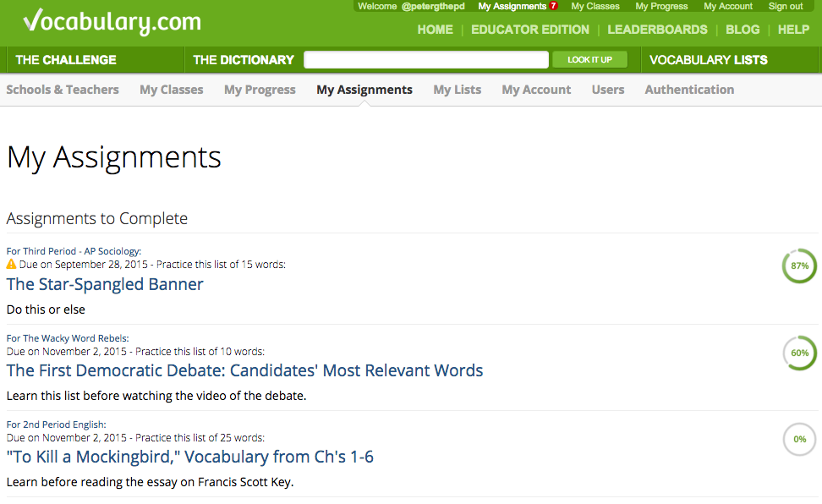Click the Sign out link

785,6
